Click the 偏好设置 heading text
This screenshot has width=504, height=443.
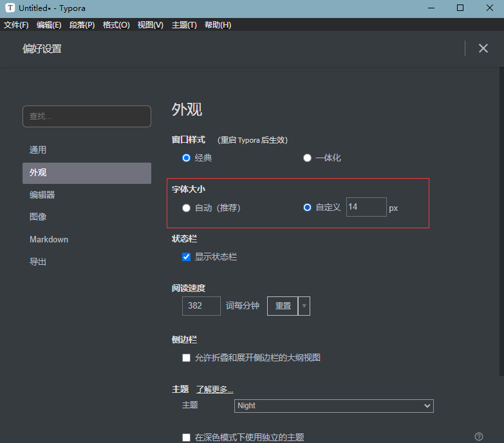(42, 49)
